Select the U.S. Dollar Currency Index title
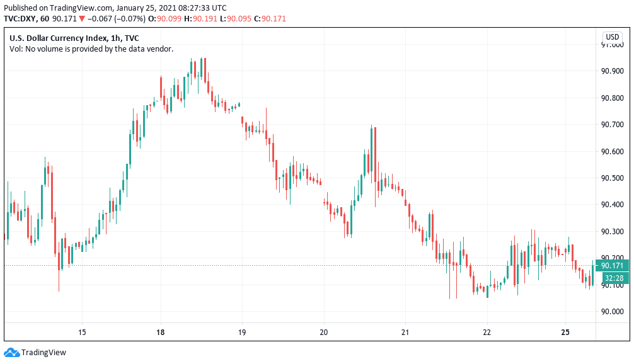 coord(74,38)
